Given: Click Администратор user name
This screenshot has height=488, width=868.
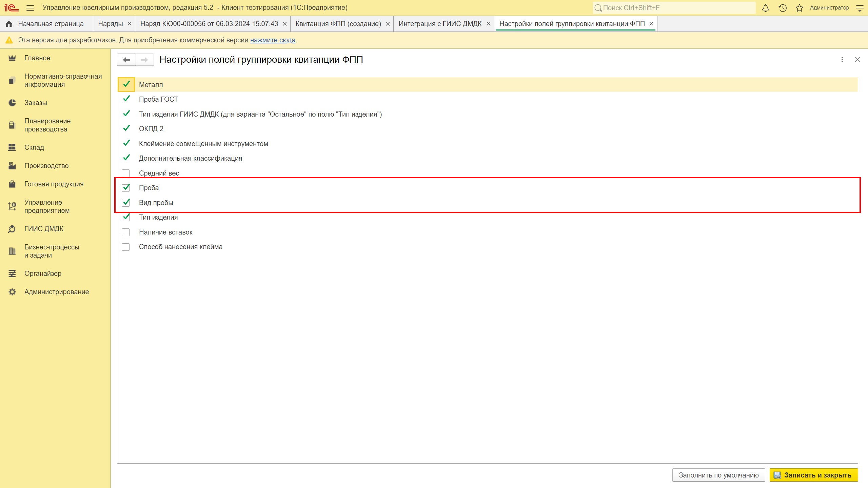Looking at the screenshot, I should tap(829, 8).
